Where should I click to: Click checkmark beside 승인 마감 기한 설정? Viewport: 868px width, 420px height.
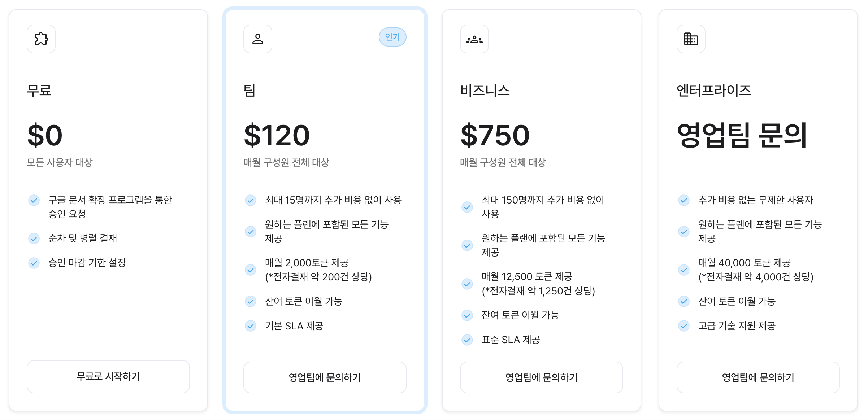pyautogui.click(x=34, y=263)
